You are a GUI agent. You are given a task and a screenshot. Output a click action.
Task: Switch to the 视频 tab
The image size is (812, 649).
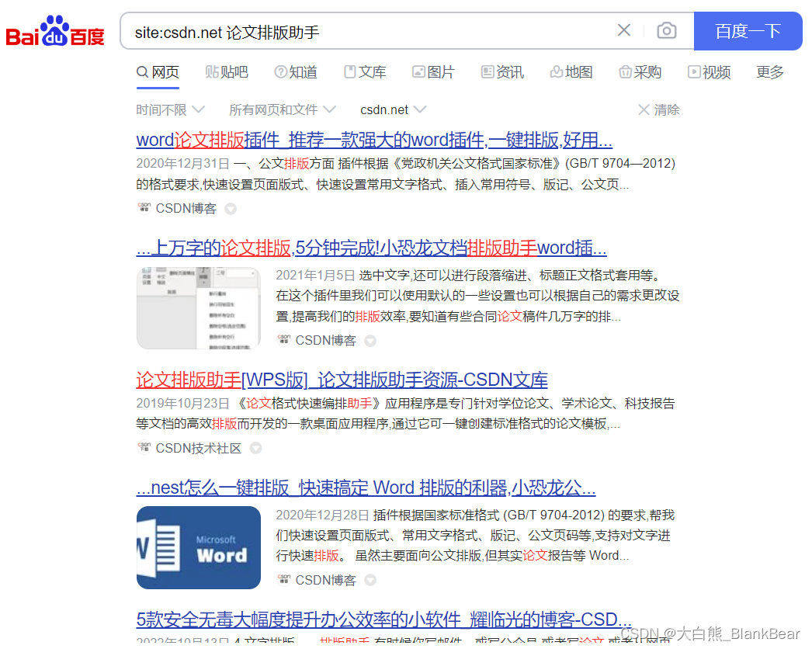click(x=709, y=72)
